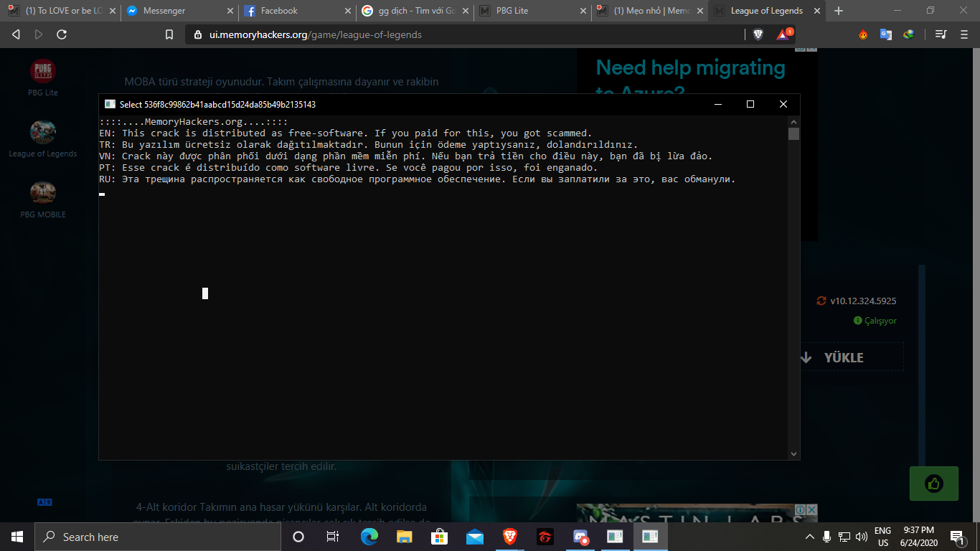Open Windows Start menu
Viewport: 980px width, 551px height.
[x=17, y=537]
